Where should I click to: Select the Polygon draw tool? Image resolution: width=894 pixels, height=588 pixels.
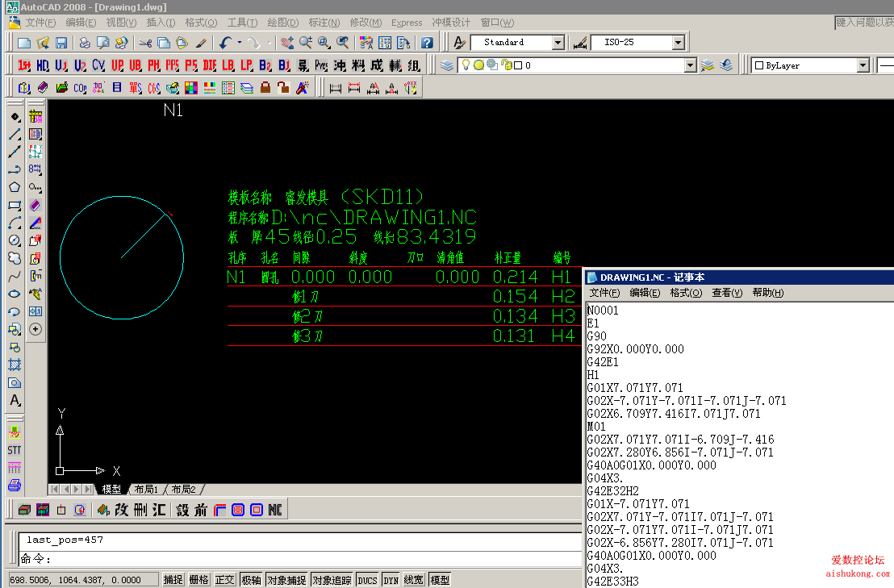(15, 187)
